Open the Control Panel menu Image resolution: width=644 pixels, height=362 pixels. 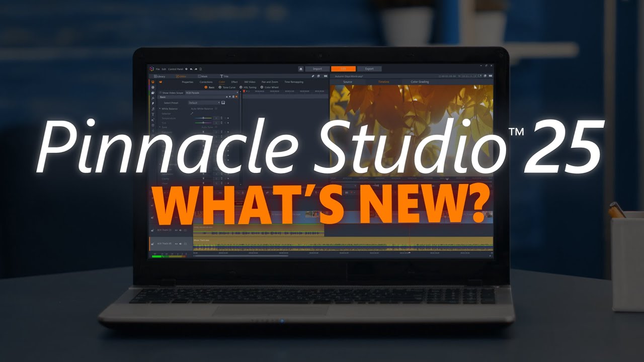pyautogui.click(x=176, y=69)
